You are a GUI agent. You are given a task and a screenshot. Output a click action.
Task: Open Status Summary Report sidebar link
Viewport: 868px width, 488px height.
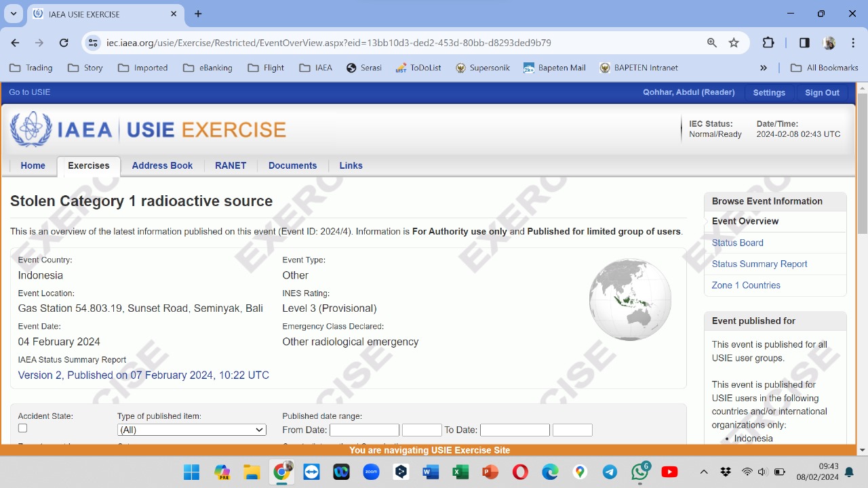759,264
